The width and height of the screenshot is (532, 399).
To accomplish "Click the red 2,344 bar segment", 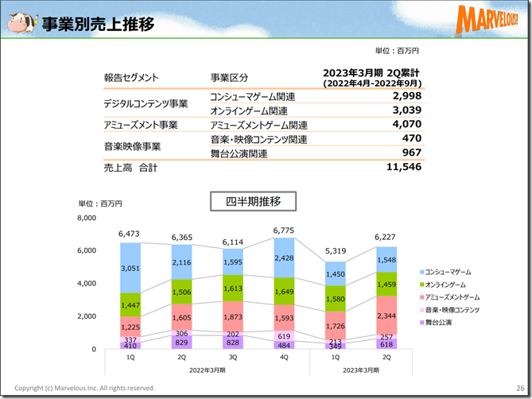I will 386,316.
